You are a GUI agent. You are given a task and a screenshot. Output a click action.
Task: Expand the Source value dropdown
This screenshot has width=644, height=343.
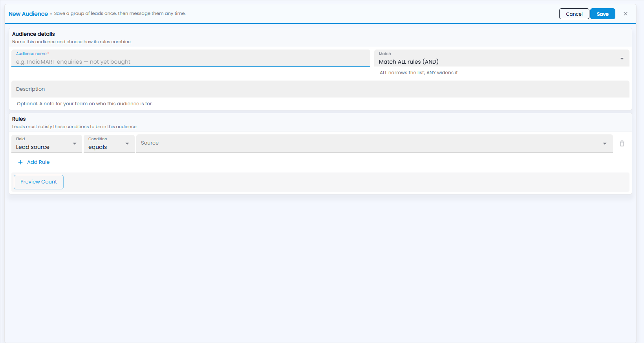pyautogui.click(x=375, y=143)
